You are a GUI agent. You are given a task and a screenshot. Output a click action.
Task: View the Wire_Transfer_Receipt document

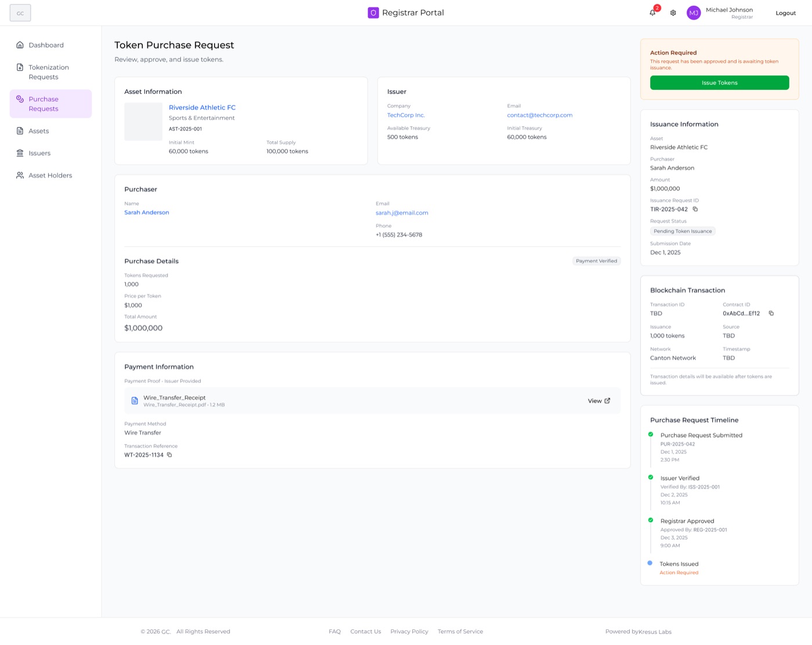[599, 401]
